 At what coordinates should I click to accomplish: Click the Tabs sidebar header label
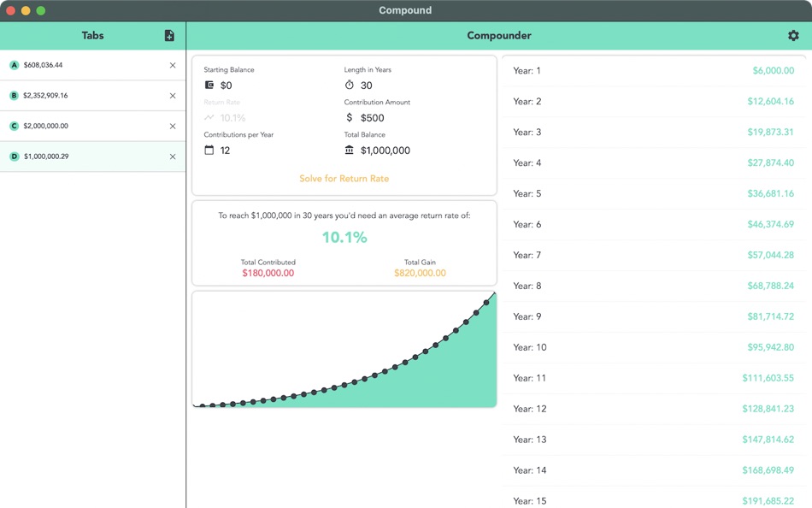[x=92, y=35]
